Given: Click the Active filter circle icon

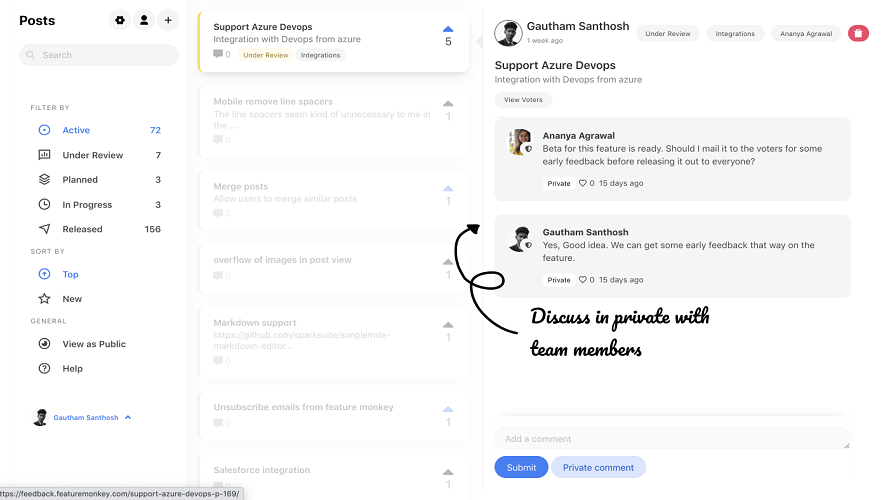Looking at the screenshot, I should pyautogui.click(x=44, y=130).
